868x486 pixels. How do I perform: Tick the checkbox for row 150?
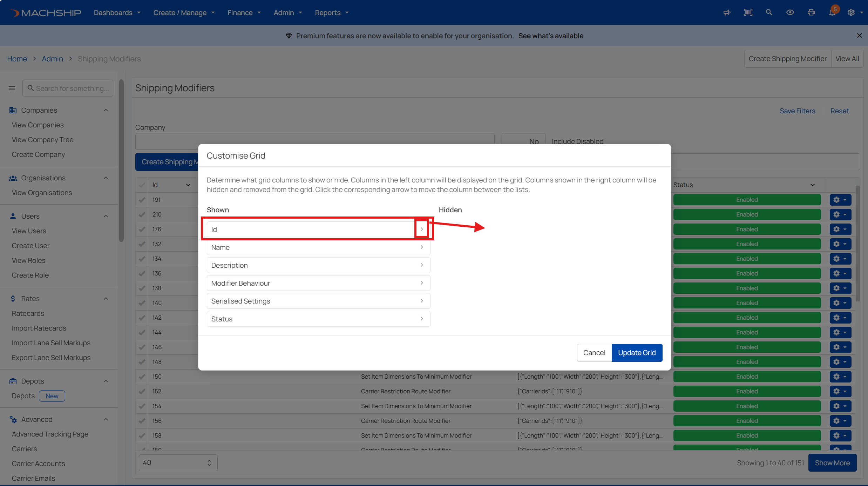click(142, 377)
